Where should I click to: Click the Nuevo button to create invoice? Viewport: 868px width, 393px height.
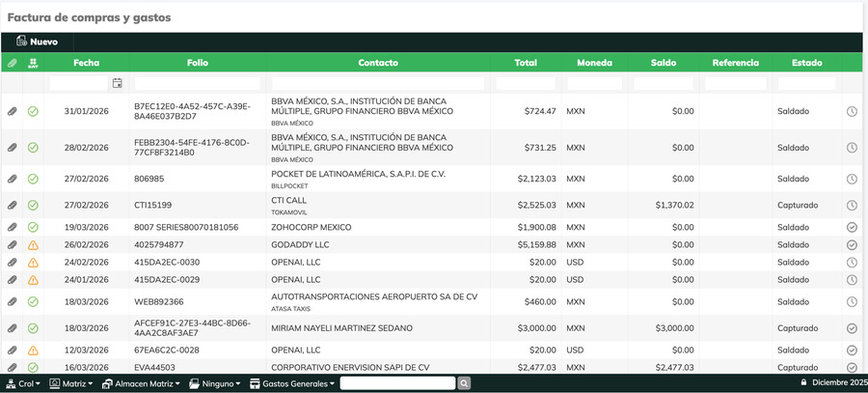38,42
